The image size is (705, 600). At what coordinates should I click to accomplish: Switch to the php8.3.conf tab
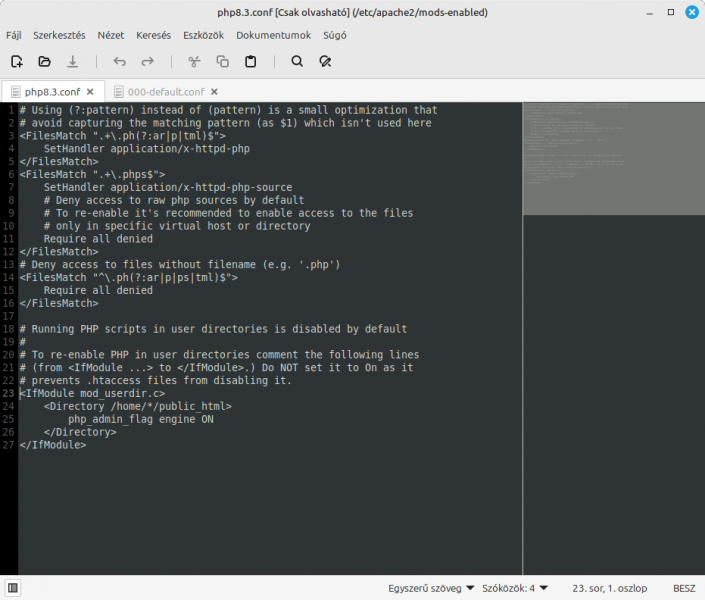pos(52,92)
